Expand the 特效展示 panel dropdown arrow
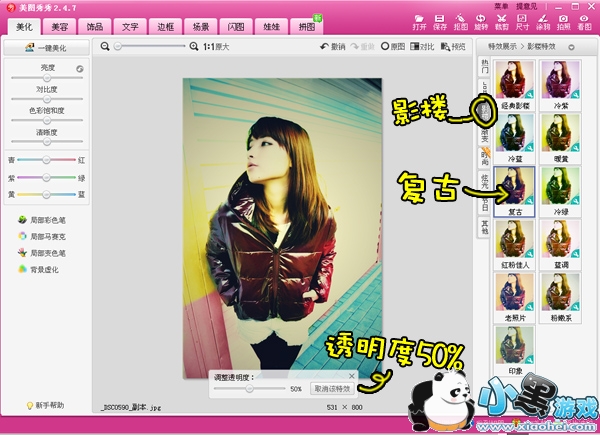The image size is (600, 435). point(571,47)
